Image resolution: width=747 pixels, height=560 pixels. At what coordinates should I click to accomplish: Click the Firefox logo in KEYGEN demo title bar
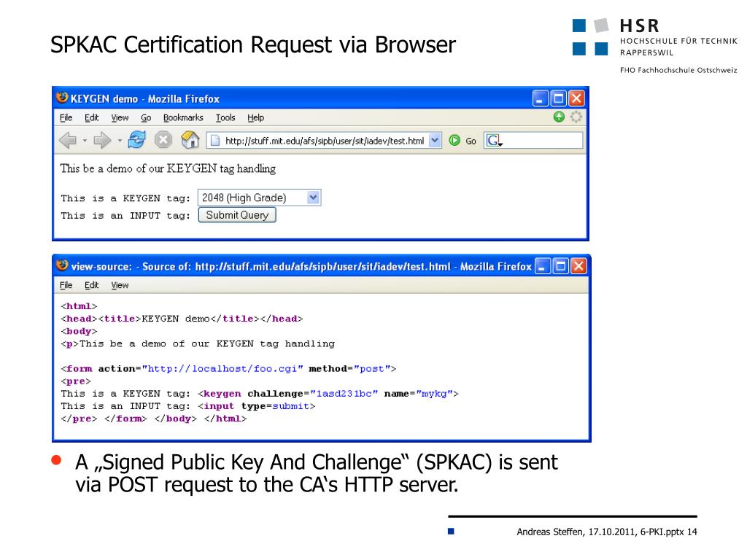62,98
